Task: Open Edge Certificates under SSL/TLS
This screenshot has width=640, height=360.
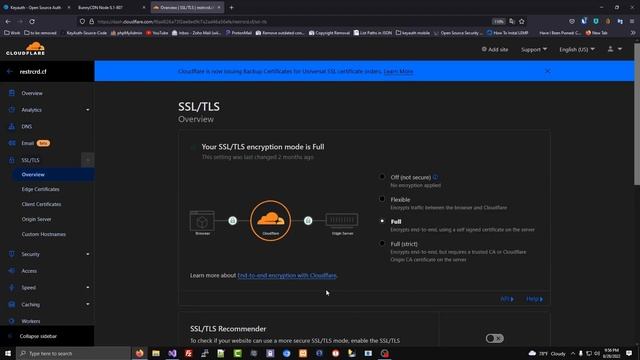Action: tap(40, 189)
